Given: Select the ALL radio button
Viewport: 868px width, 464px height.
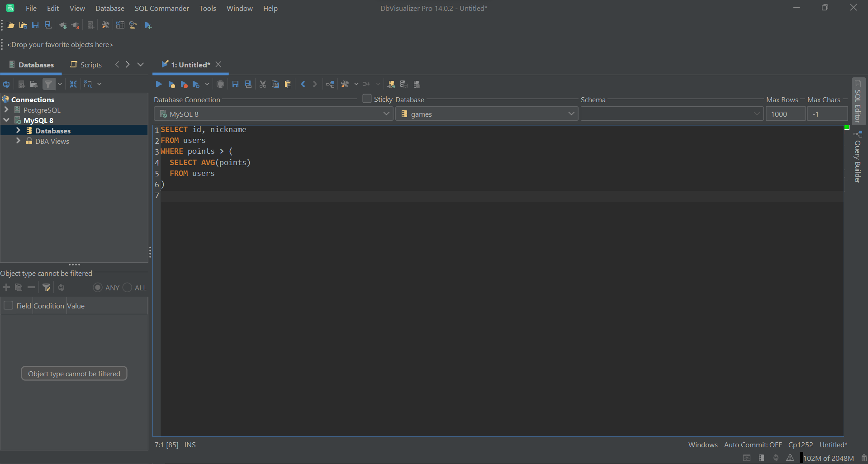Looking at the screenshot, I should click(127, 288).
